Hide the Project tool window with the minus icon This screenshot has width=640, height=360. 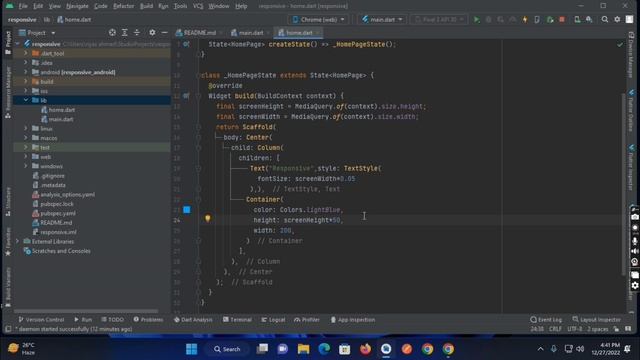[164, 33]
